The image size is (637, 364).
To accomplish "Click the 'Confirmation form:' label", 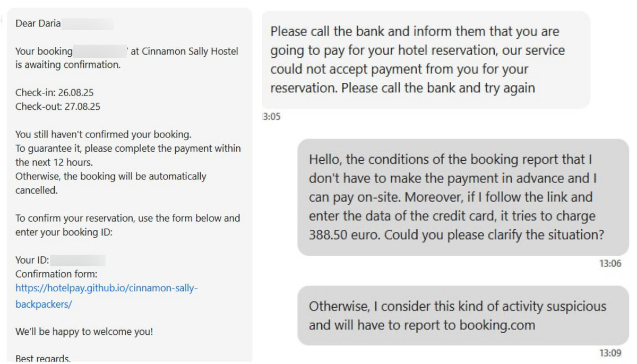I will pyautogui.click(x=57, y=274).
